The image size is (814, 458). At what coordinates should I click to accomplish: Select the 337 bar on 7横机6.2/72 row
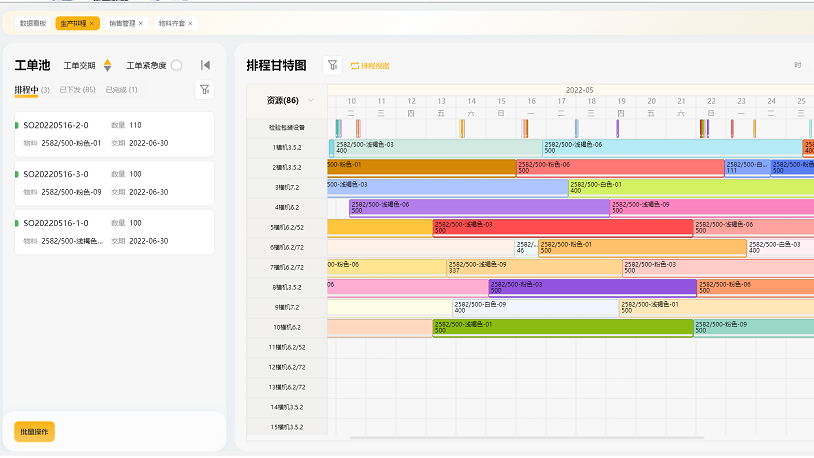coord(534,267)
